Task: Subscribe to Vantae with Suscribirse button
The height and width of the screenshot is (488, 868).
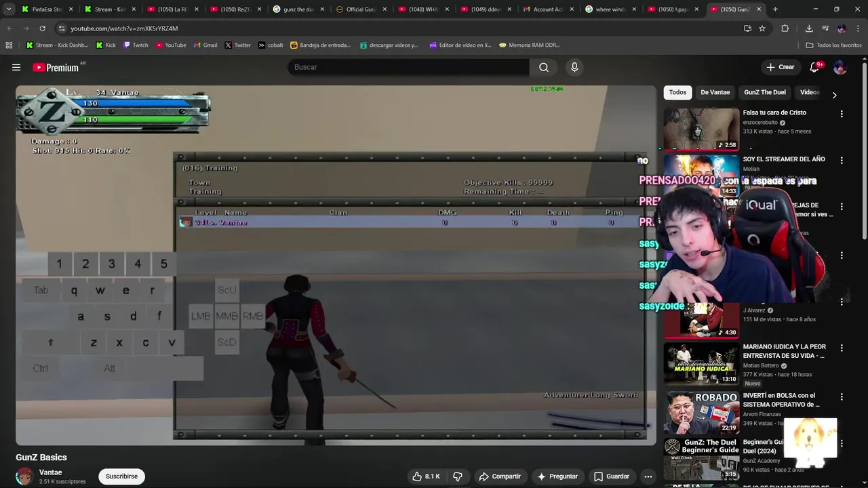Action: tap(121, 476)
